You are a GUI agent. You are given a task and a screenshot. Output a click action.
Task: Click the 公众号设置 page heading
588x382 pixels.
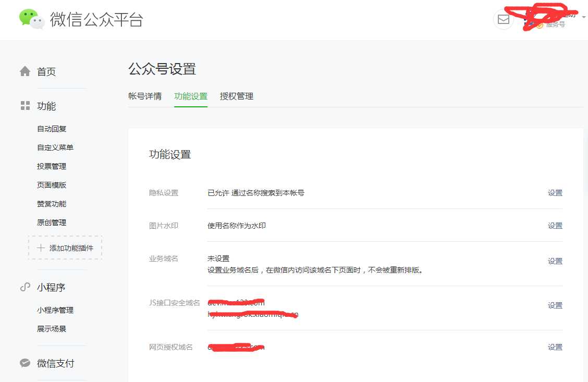click(x=162, y=69)
